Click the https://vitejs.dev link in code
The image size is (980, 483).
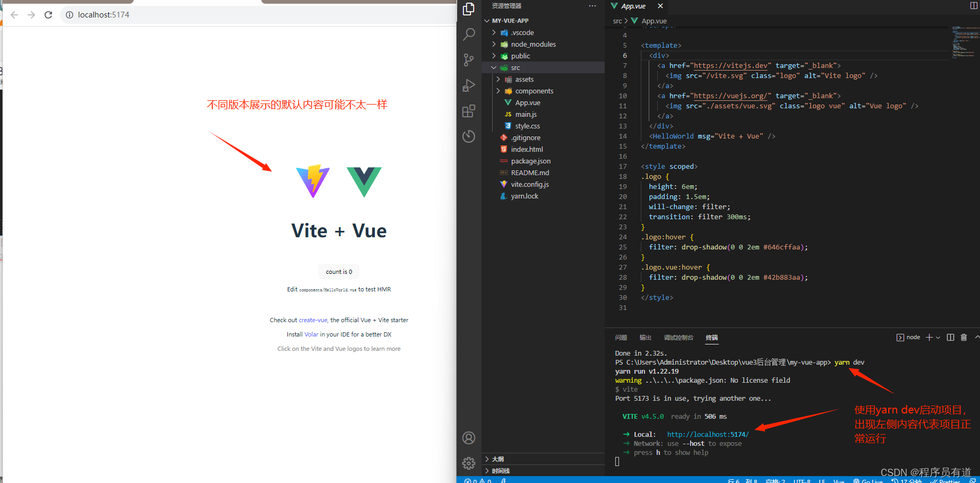tap(730, 66)
